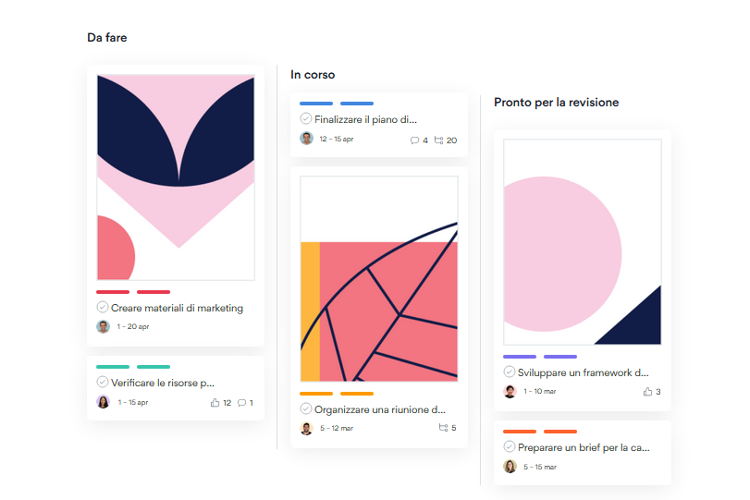Select the In corso column header
750x500 pixels.
[x=312, y=75]
